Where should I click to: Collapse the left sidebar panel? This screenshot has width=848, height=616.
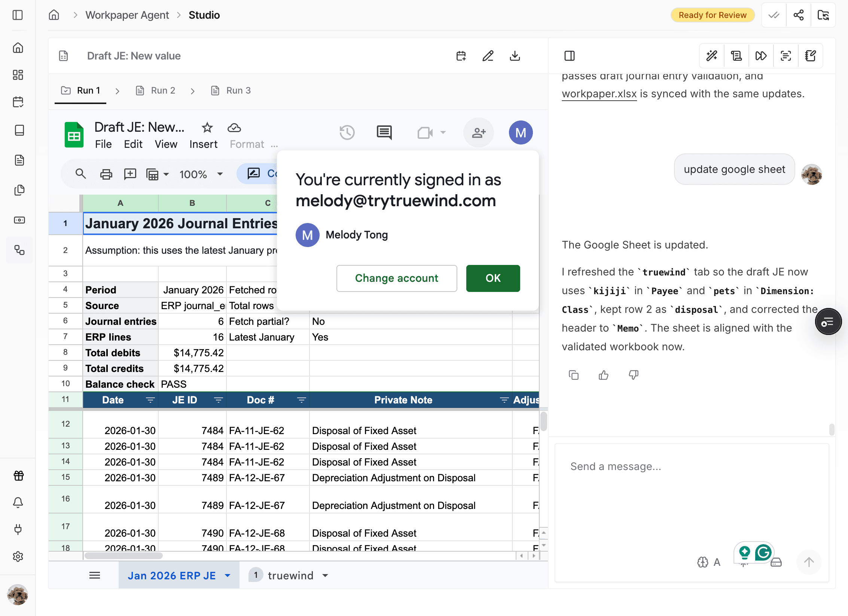pyautogui.click(x=18, y=15)
